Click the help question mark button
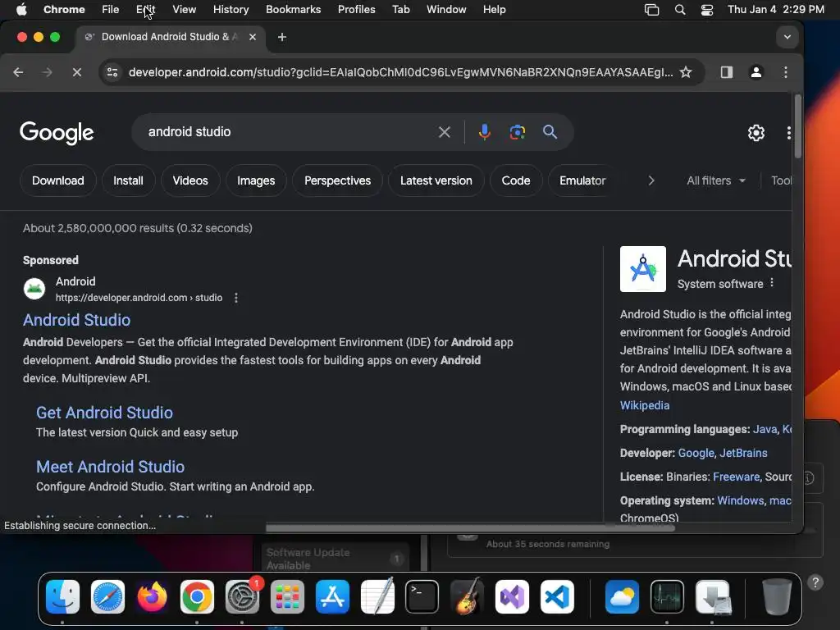This screenshot has height=630, width=840. [x=815, y=582]
